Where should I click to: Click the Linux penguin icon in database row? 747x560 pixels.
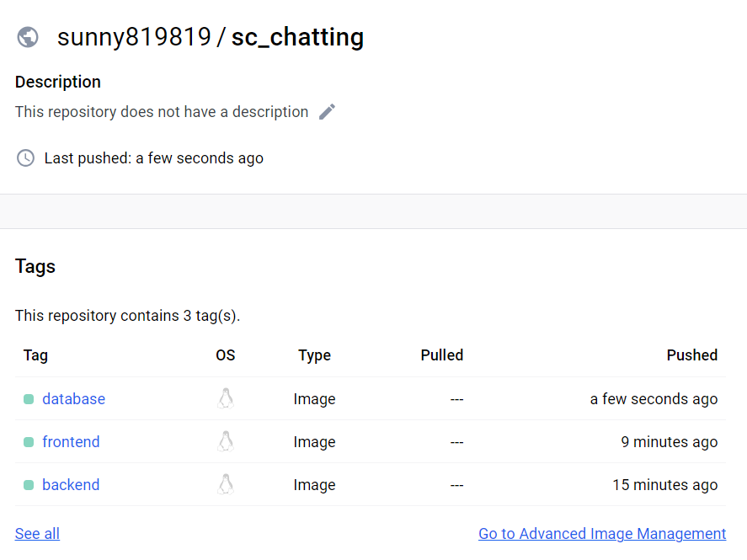coord(226,398)
